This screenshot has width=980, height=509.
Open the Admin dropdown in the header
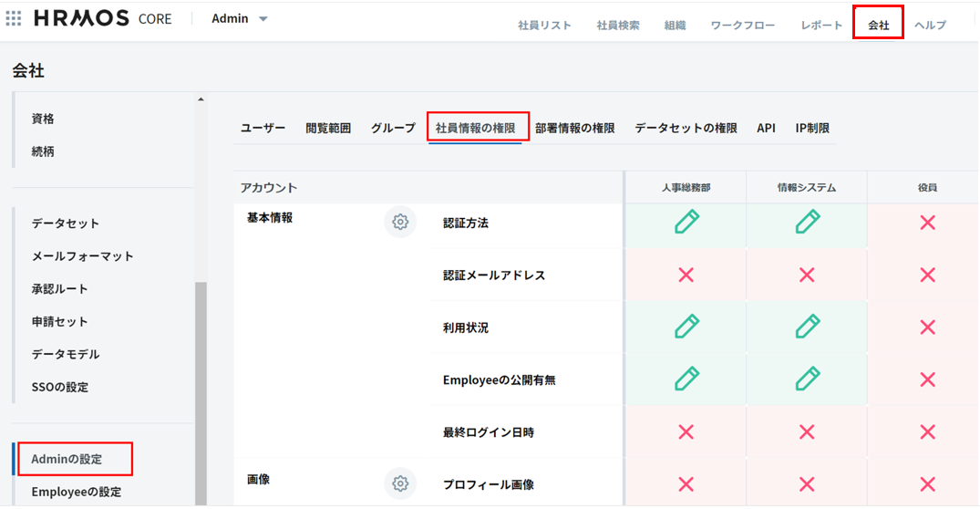click(x=240, y=19)
